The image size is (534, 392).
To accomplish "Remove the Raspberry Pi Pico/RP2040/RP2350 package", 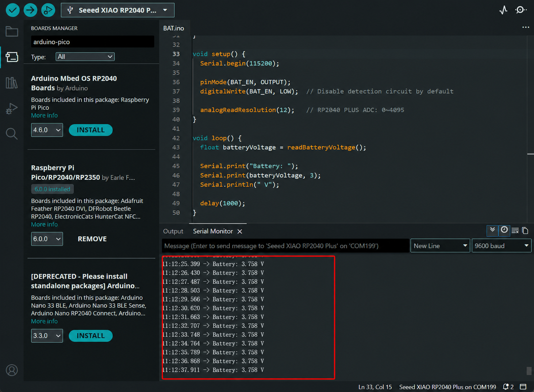I will tap(92, 239).
